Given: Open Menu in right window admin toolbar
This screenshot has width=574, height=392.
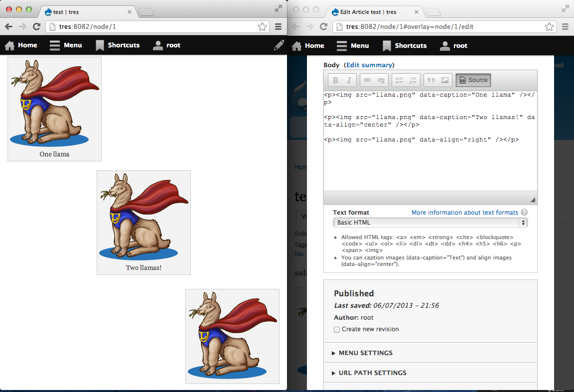Looking at the screenshot, I should (x=353, y=45).
